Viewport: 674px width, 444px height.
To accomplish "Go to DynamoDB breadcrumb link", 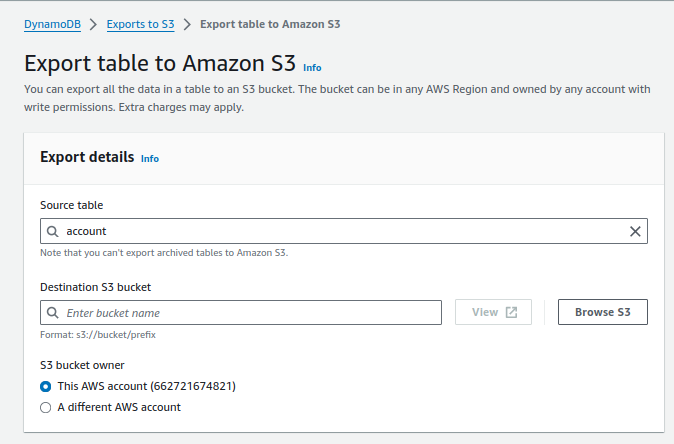I will pyautogui.click(x=52, y=24).
